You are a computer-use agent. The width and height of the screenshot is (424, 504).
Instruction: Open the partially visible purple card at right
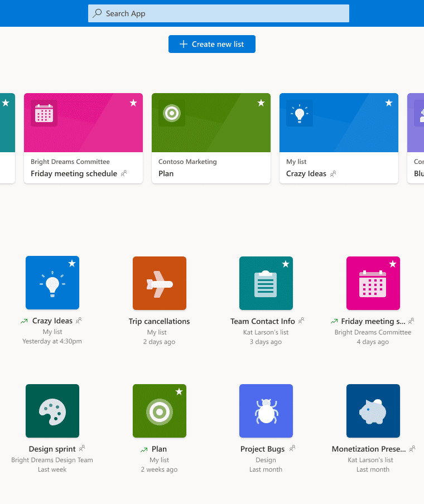(416, 138)
